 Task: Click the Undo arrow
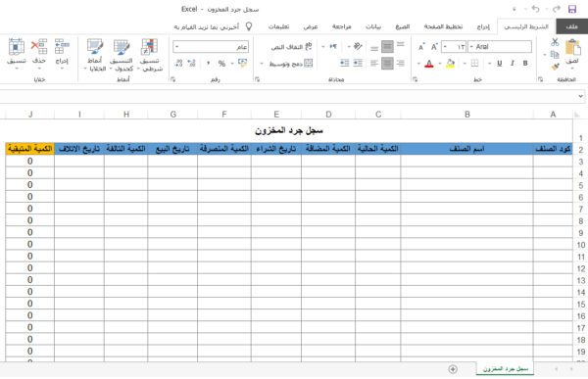tap(535, 9)
